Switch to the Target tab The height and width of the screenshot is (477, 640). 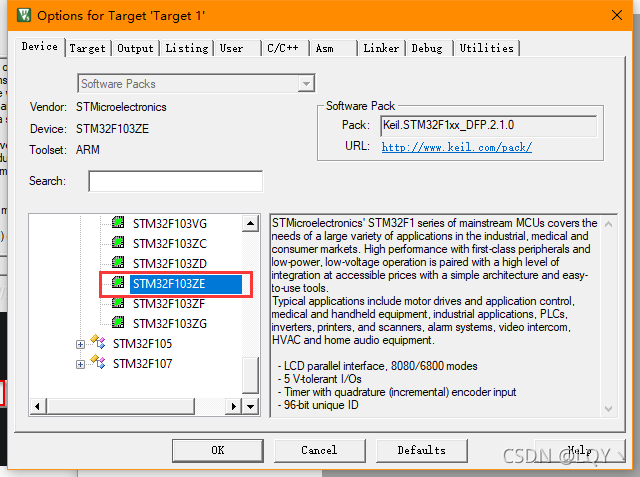pyautogui.click(x=87, y=49)
